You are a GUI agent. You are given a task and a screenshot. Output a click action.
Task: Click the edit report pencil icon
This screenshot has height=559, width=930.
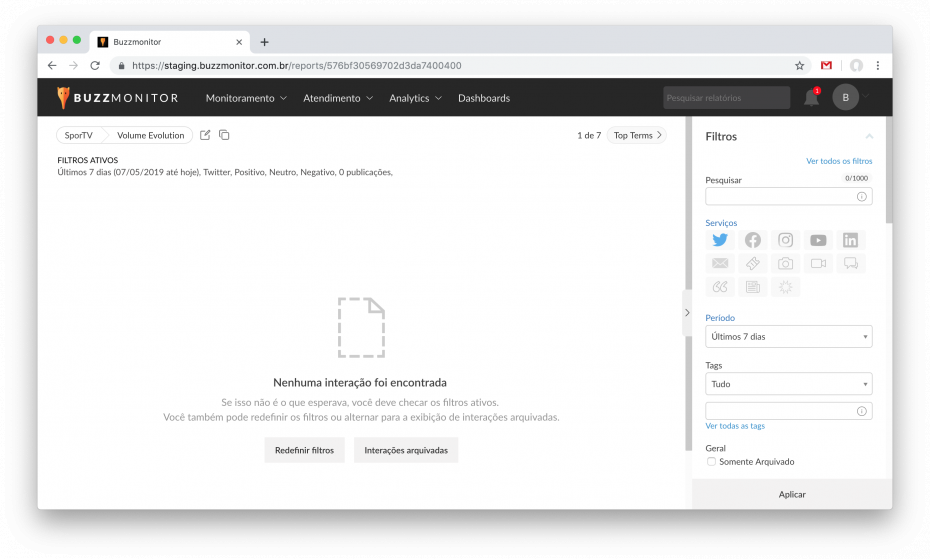tap(205, 135)
